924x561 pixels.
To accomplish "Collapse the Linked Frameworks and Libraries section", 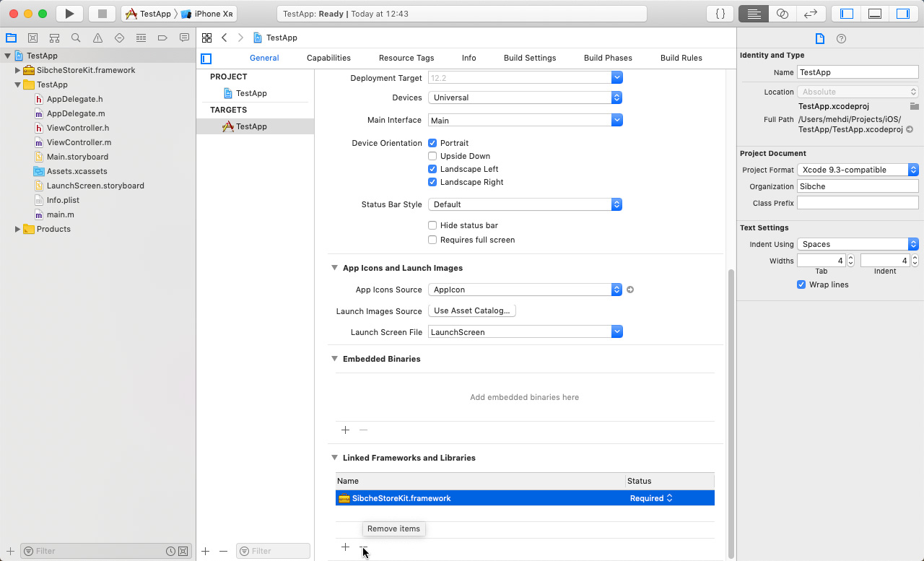I will [x=334, y=458].
